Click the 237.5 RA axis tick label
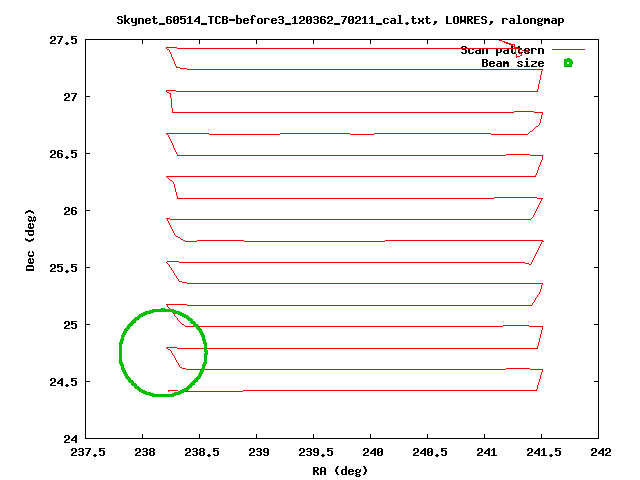 [x=88, y=452]
